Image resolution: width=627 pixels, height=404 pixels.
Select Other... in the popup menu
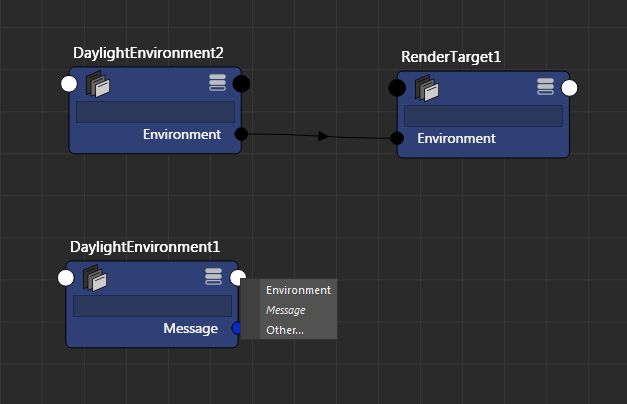(285, 330)
